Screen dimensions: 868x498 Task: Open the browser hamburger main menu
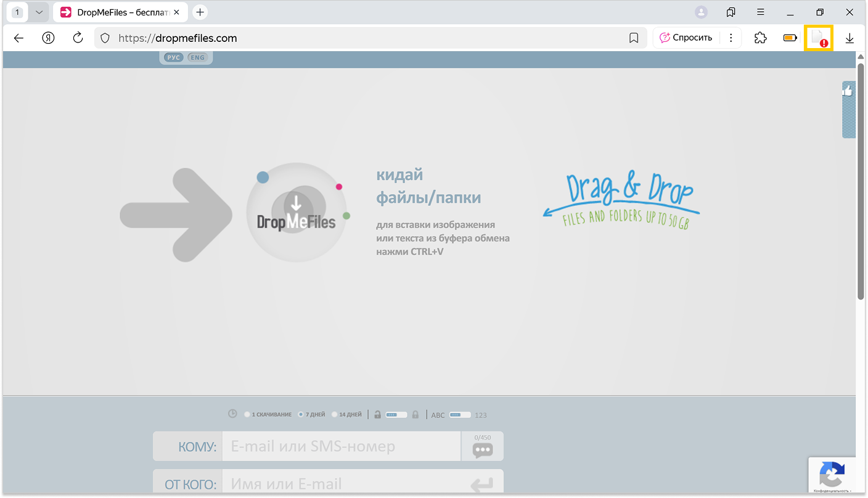click(761, 12)
